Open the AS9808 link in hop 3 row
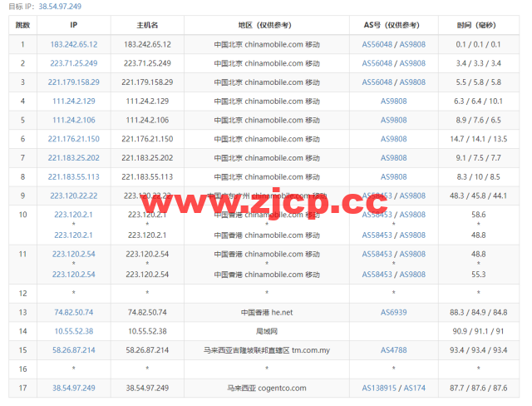Screen dimensions: 532x406 click(x=412, y=82)
